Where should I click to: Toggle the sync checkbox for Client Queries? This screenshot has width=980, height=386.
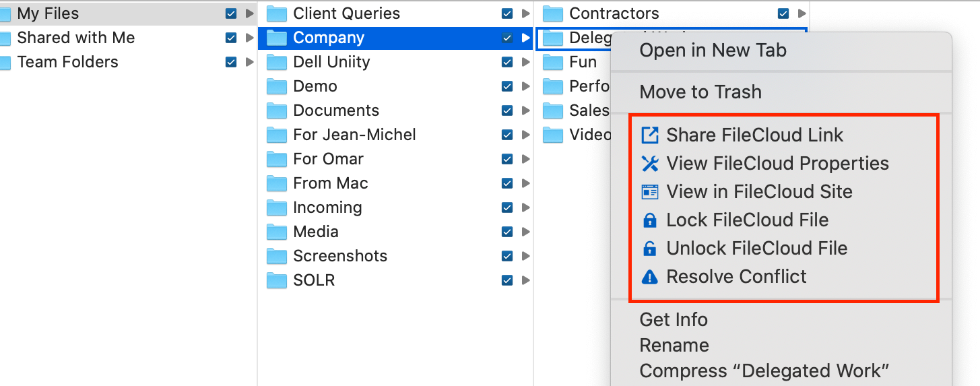tap(507, 13)
